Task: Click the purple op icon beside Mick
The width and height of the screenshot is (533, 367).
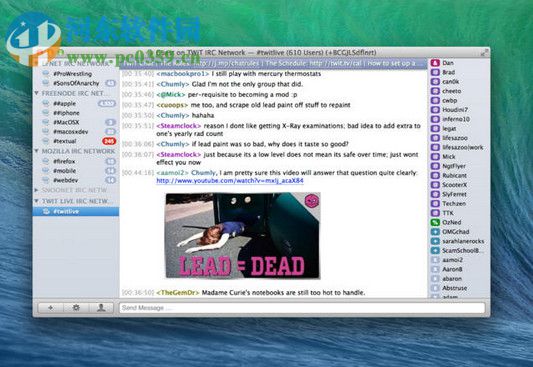Action: click(435, 157)
